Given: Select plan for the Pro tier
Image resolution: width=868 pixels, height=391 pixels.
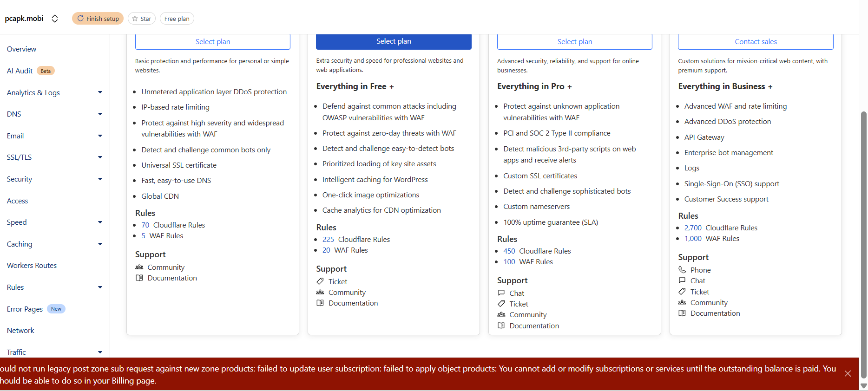Looking at the screenshot, I should [x=394, y=41].
